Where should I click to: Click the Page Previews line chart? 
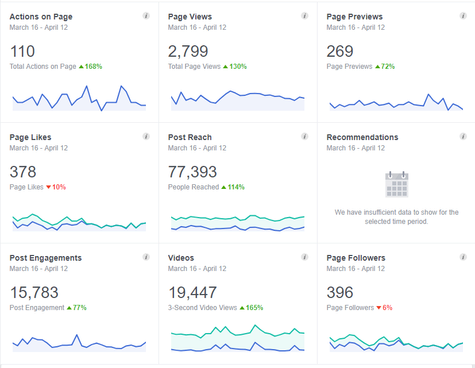396,102
